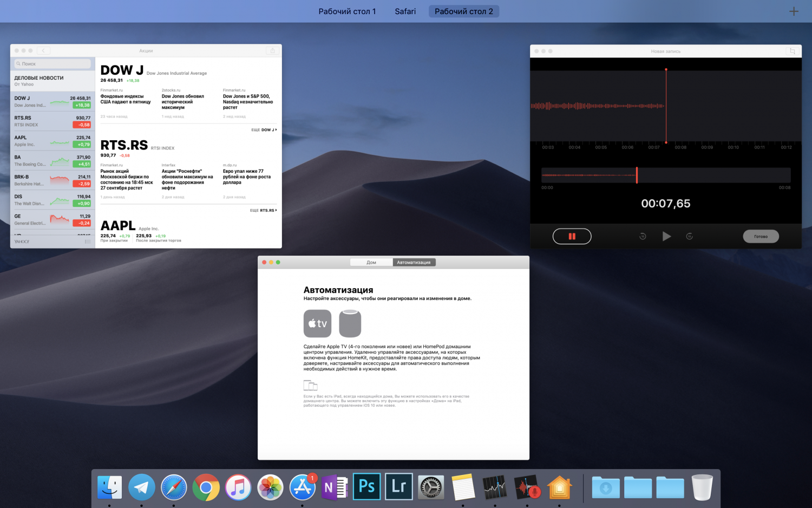Launch Photoshop from the Dock
The width and height of the screenshot is (812, 508).
pos(366,486)
